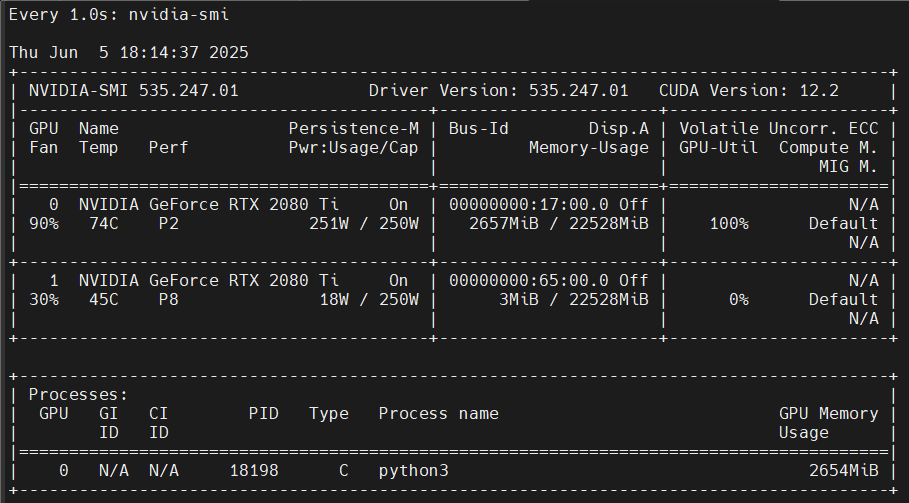The height and width of the screenshot is (503, 909).
Task: Click GPU 1 power '18W / 250W'
Action: (x=369, y=300)
